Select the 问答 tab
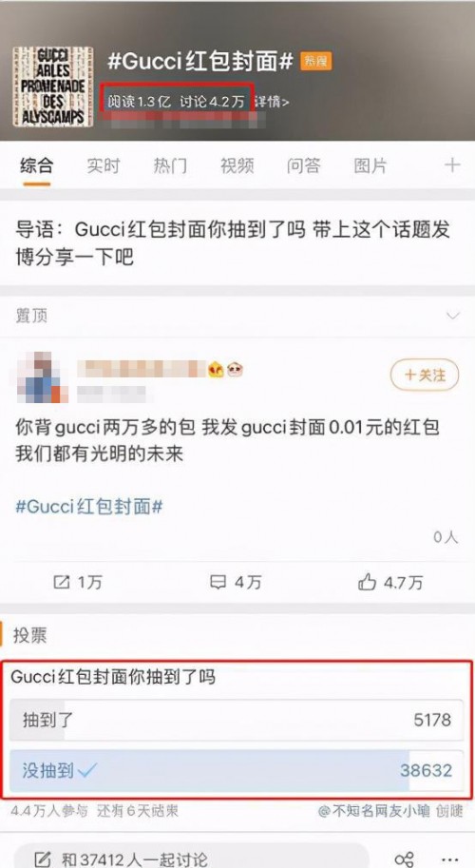475x868 pixels. 304,165
